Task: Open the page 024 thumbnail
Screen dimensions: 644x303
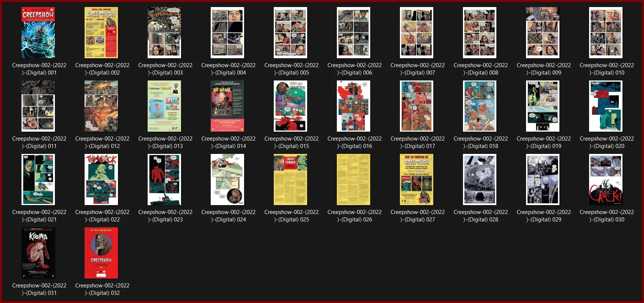Action: coord(227,180)
